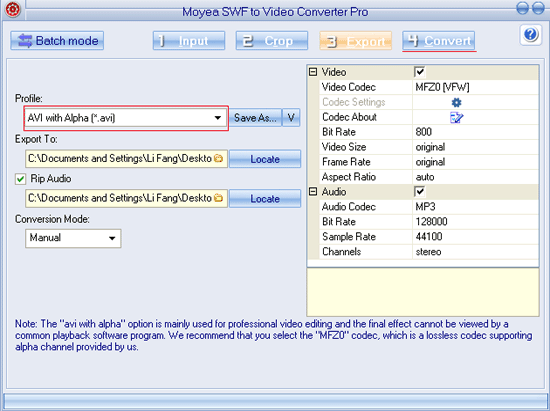Select Aspect Ratio value auto
The height and width of the screenshot is (411, 550).
(475, 177)
